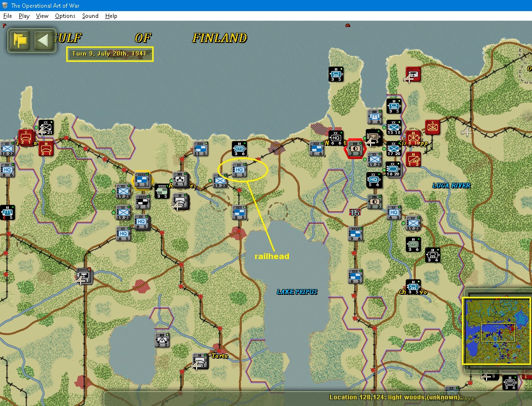The height and width of the screenshot is (406, 532).
Task: Select the red battalion unit 1-2
Action: coord(413,159)
